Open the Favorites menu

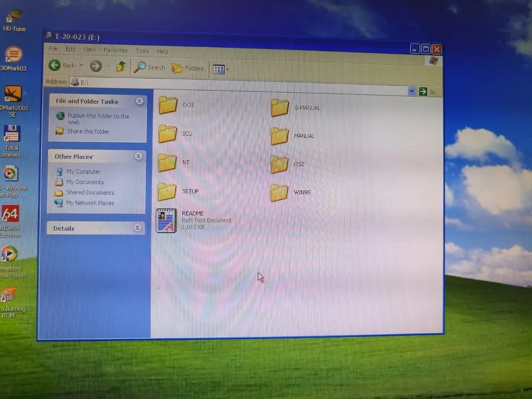[116, 50]
